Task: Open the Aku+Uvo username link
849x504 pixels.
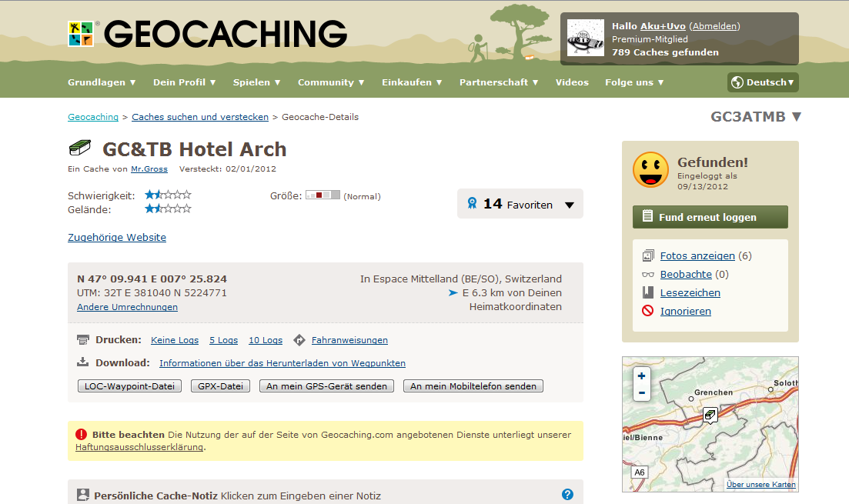Action: tap(663, 26)
